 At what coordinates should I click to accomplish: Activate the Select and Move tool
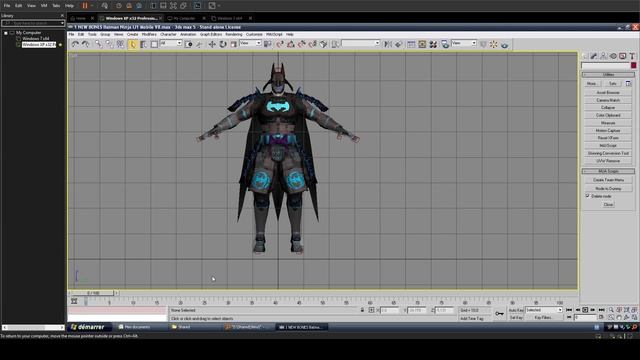pos(212,44)
